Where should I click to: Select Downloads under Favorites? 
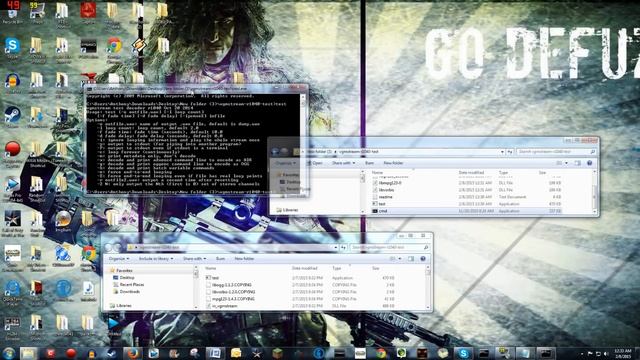coord(130,291)
